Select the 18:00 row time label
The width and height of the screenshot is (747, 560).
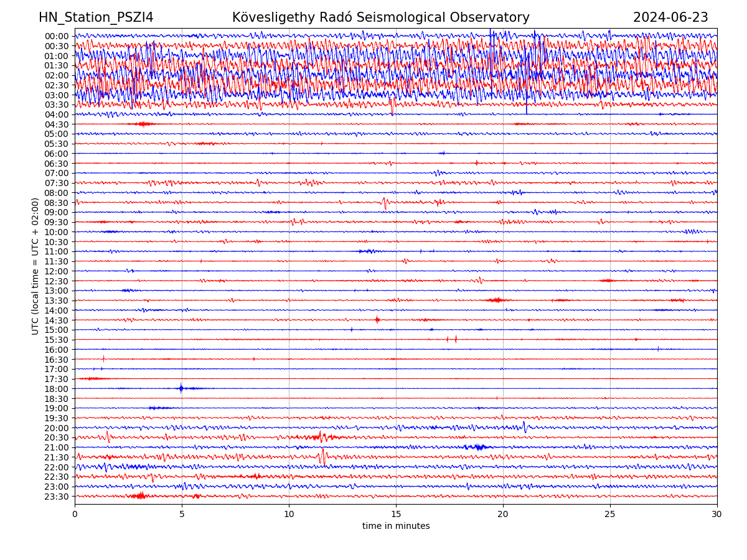click(x=56, y=389)
